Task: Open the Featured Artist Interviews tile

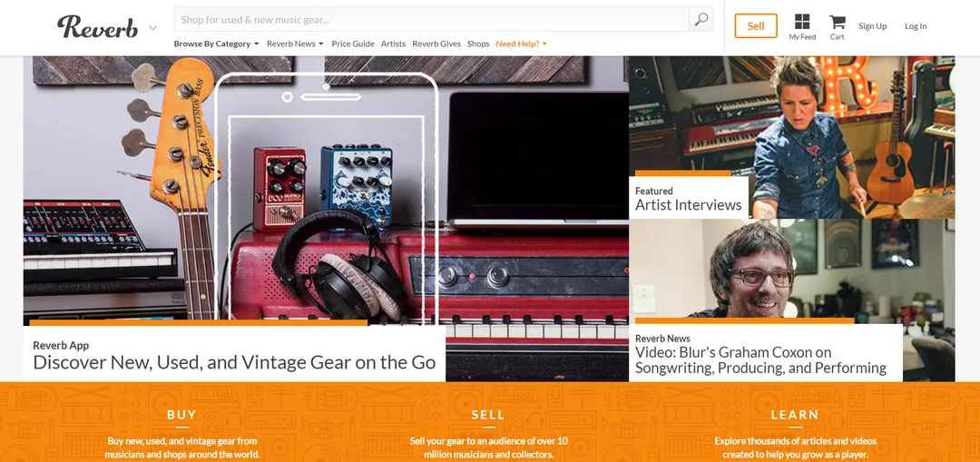Action: point(792,138)
